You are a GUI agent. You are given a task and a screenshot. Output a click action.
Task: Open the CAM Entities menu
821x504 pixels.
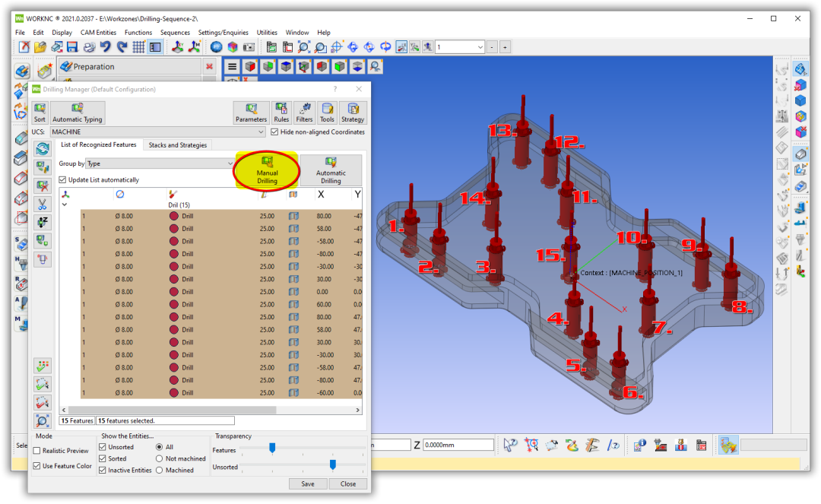click(98, 33)
